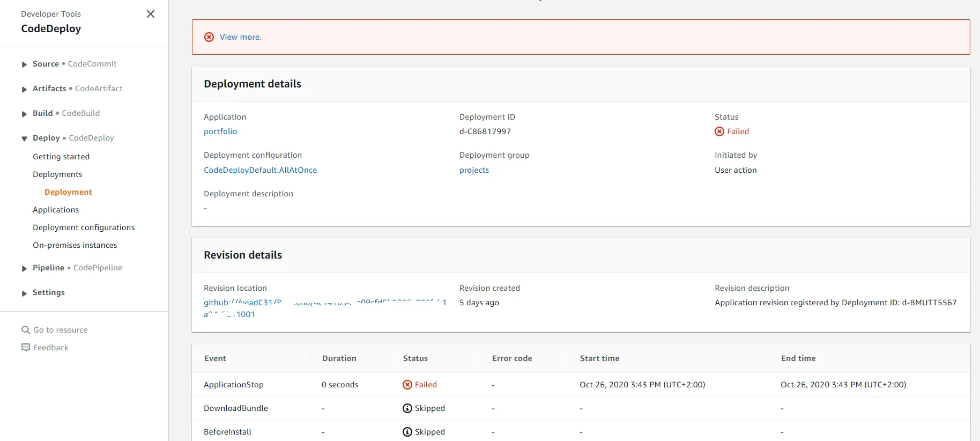Image resolution: width=980 pixels, height=441 pixels.
Task: Go to Deployments in the sidebar
Action: click(57, 174)
